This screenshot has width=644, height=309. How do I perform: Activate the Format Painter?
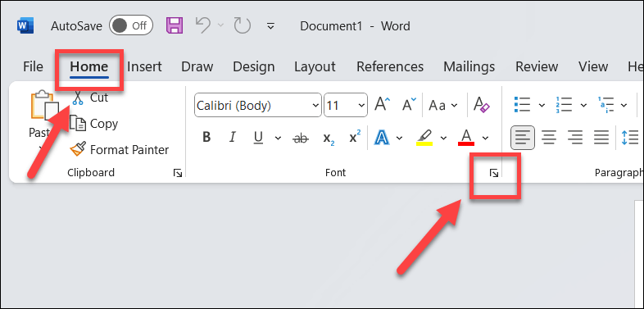pos(119,149)
